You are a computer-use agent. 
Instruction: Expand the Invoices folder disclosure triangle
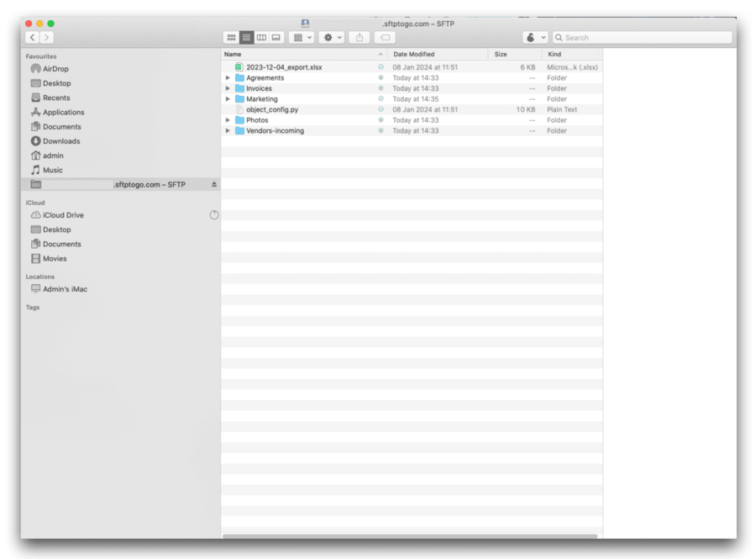pos(228,88)
